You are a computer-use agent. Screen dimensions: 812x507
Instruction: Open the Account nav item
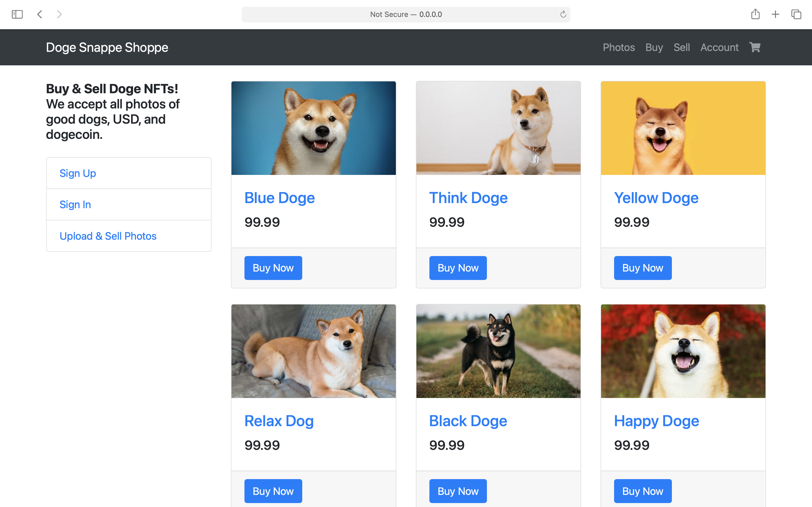[x=719, y=48]
